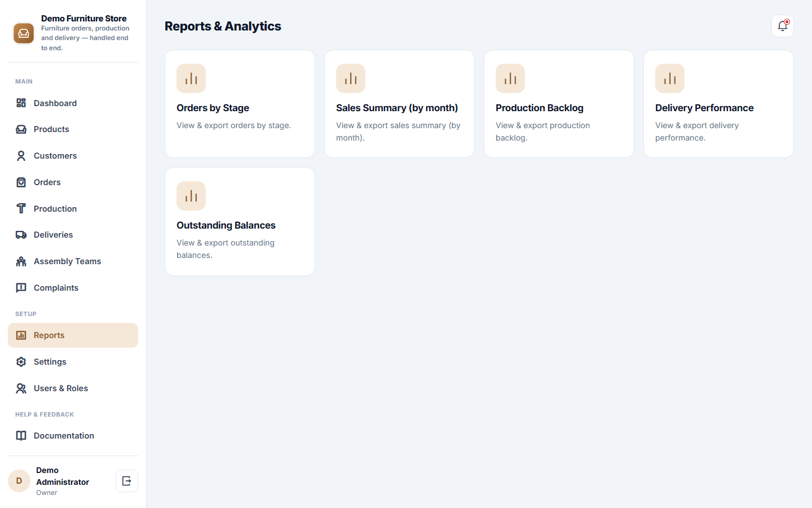The image size is (812, 508).
Task: Click the Sales Summary chart icon
Action: [x=351, y=78]
